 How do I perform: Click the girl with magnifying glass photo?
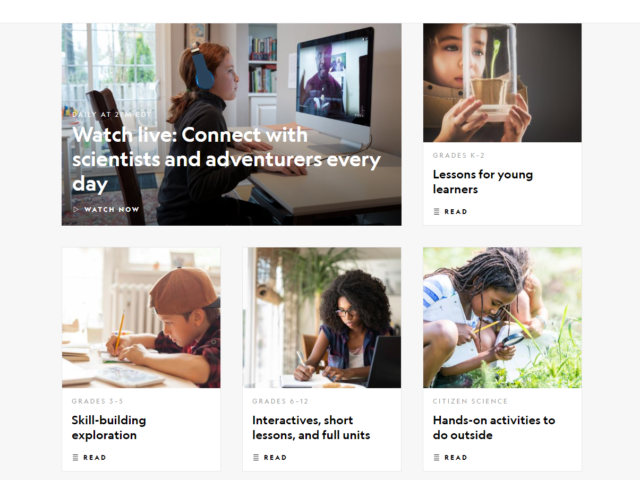pyautogui.click(x=502, y=318)
